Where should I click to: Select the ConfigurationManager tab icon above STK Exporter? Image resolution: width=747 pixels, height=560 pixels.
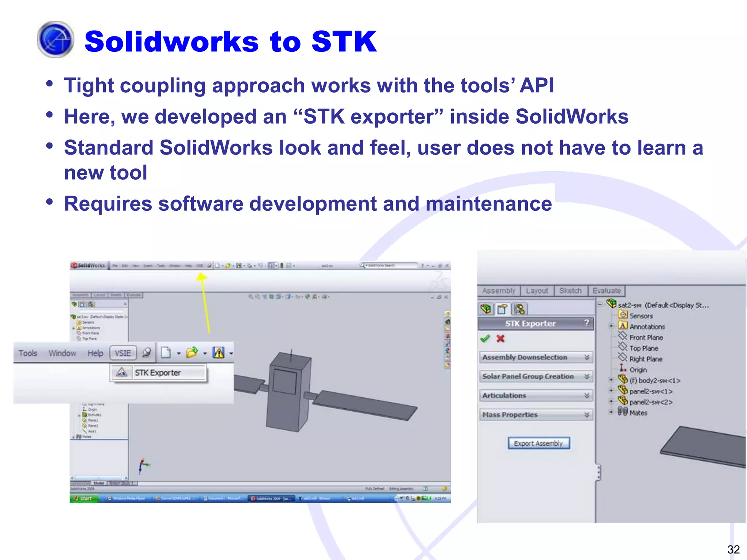pos(519,309)
